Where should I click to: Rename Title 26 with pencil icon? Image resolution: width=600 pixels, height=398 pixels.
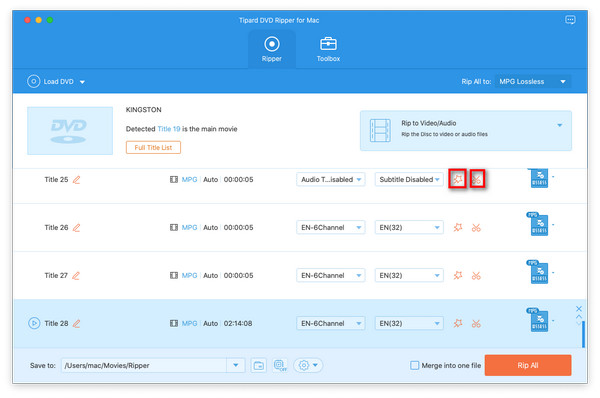coord(77,228)
